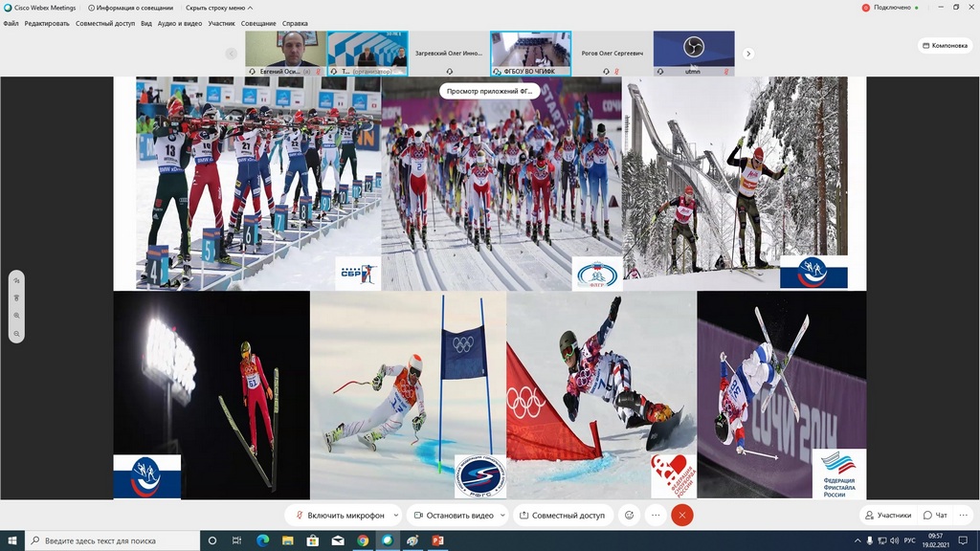Open the Чат chat panel

[x=936, y=515]
